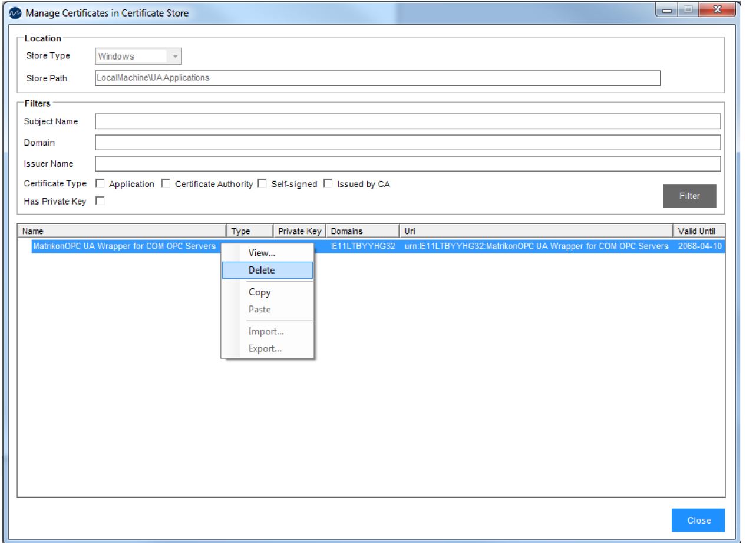This screenshot has width=756, height=543.
Task: Tick the Certificate Authority checkbox
Action: pyautogui.click(x=166, y=184)
